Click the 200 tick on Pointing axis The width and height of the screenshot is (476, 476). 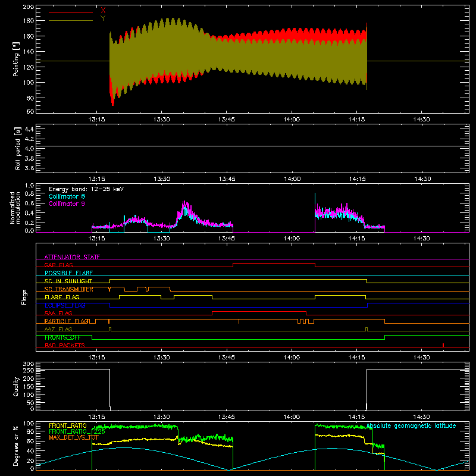[29, 7]
